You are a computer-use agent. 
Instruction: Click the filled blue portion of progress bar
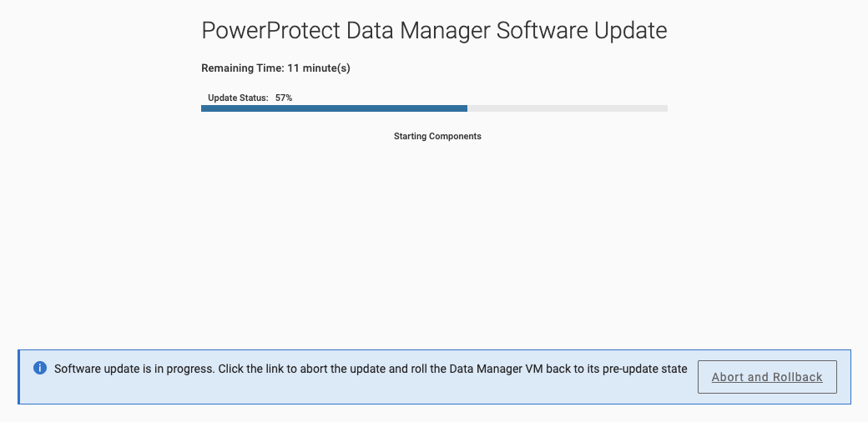tap(334, 108)
